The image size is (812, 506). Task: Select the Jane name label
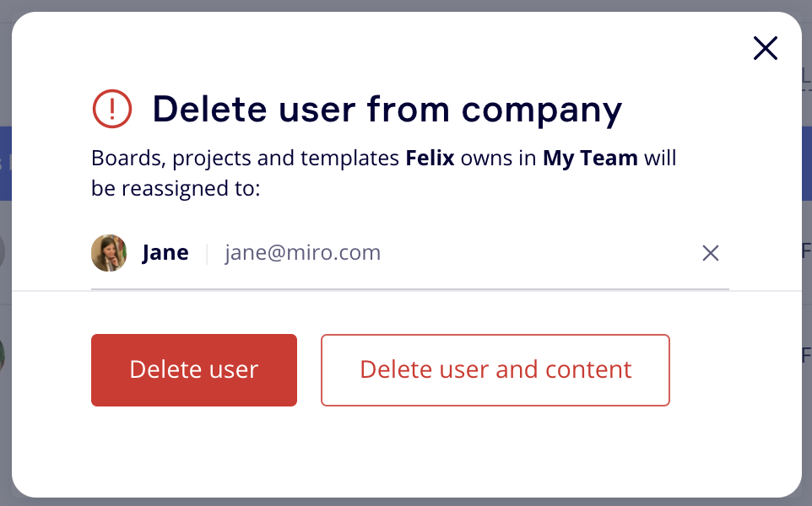165,253
